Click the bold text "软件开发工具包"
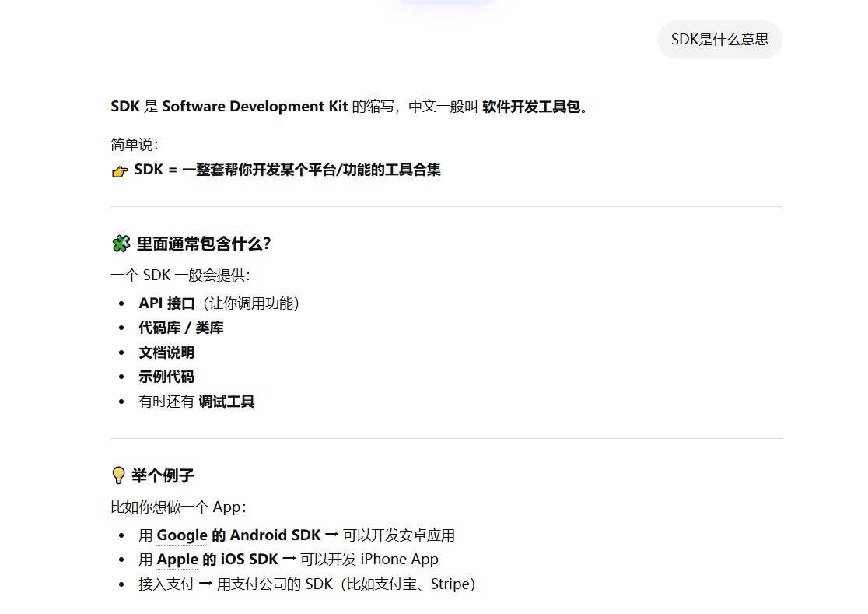 point(531,107)
